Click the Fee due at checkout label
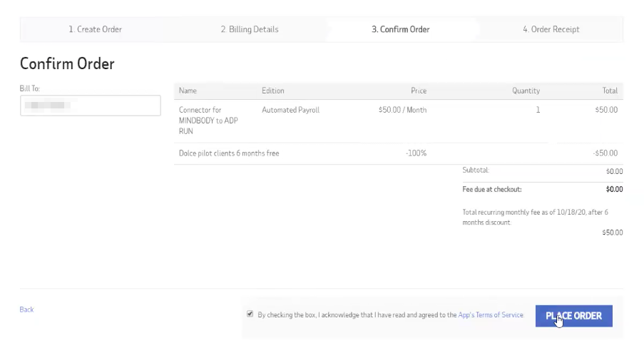Screen dimensions: 644x353 point(492,190)
